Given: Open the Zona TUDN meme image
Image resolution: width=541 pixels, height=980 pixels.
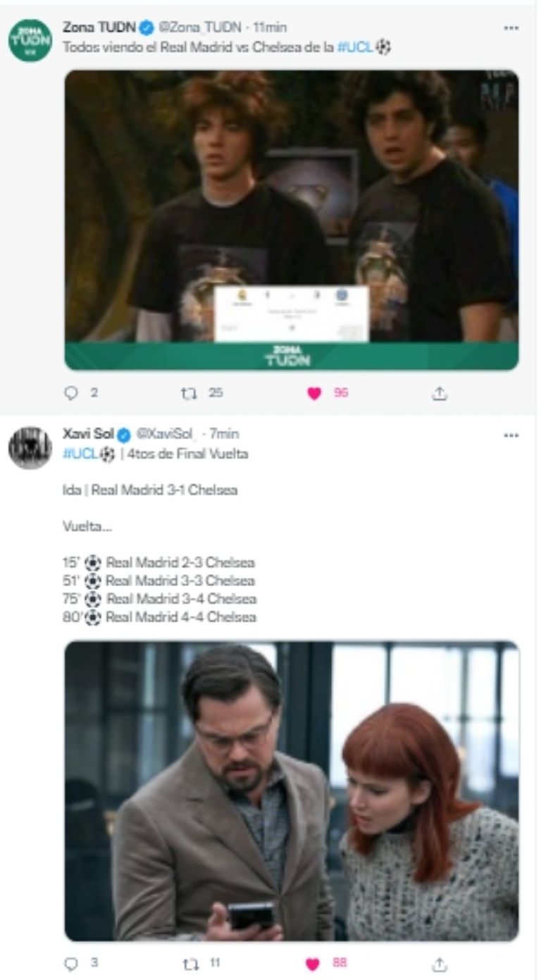Looking at the screenshot, I should pos(291,218).
